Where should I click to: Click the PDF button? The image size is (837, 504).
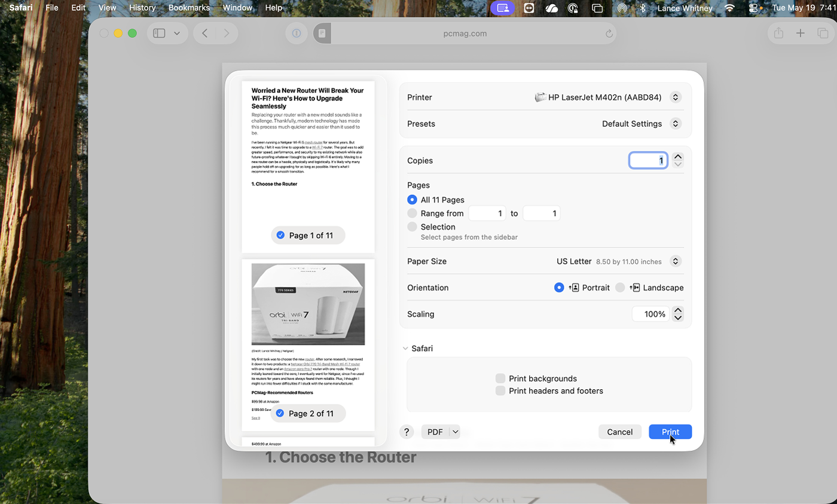435,432
